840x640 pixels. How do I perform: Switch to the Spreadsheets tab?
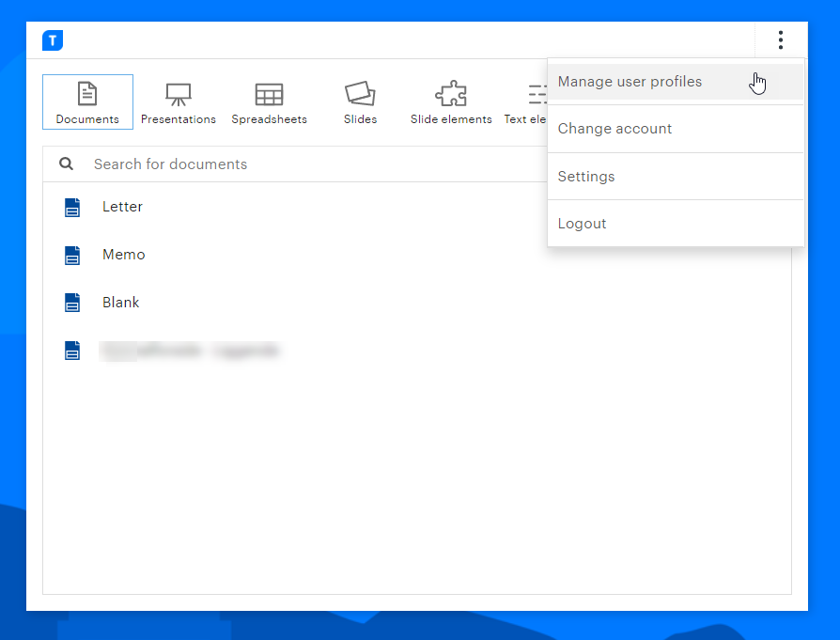269,94
